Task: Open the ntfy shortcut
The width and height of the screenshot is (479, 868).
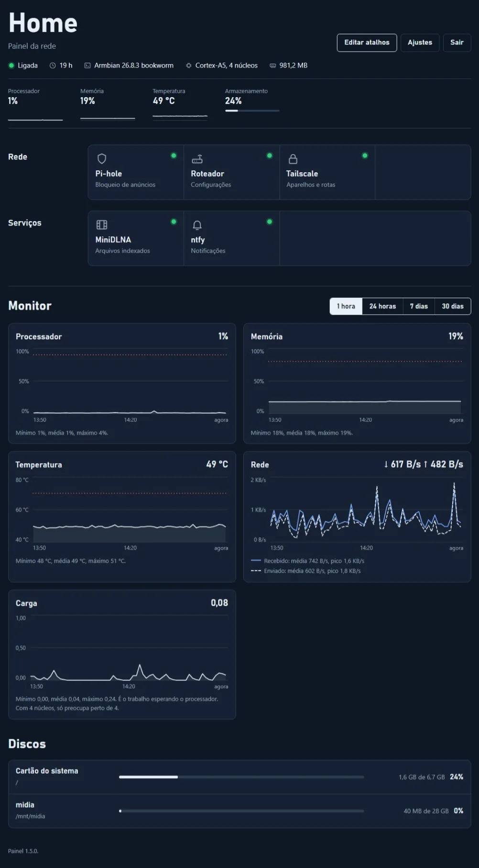Action: (231, 238)
